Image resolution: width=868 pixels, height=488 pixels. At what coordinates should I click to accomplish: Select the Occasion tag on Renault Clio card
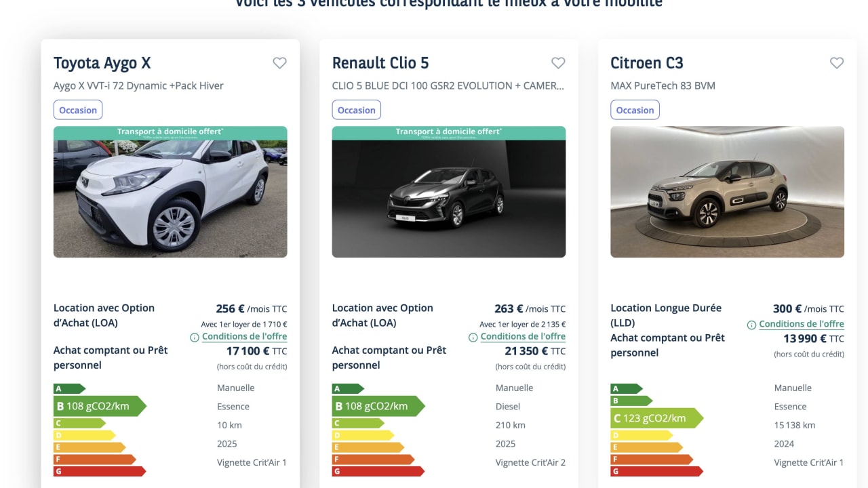tap(357, 110)
